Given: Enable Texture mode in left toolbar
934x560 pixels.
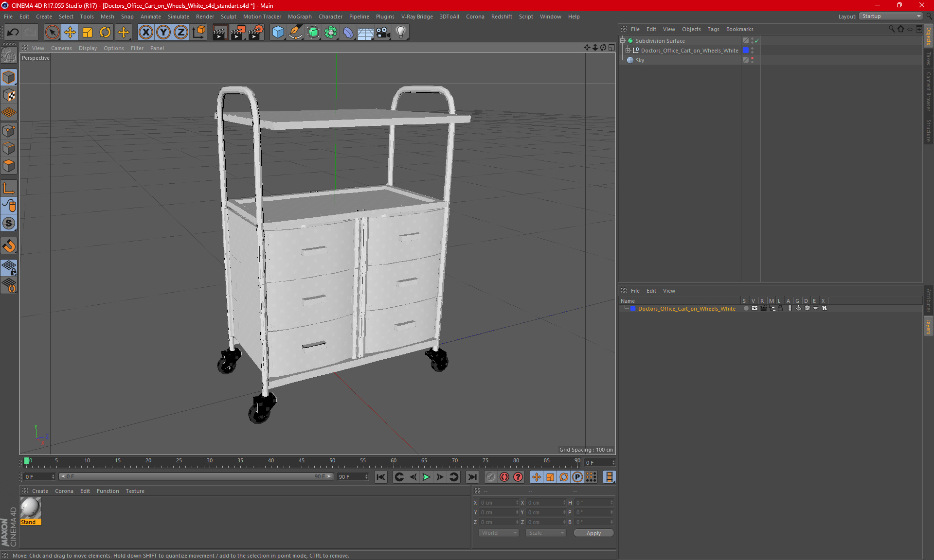Looking at the screenshot, I should [9, 95].
